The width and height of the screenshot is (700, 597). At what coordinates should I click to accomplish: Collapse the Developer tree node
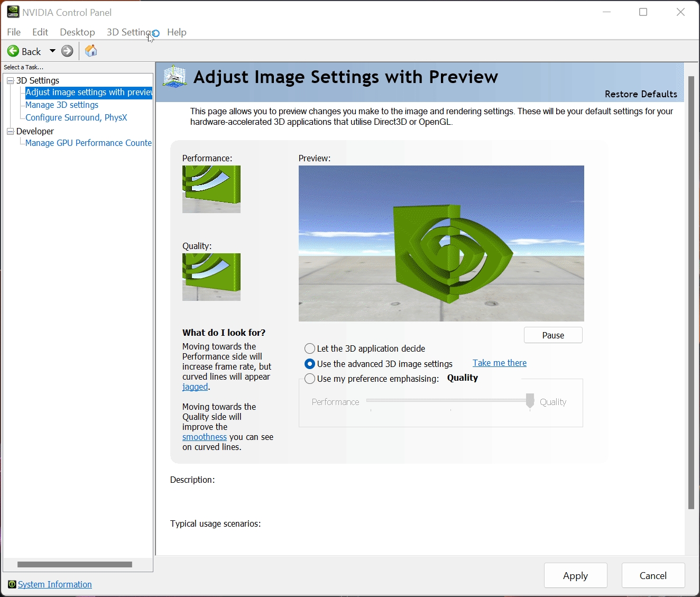[10, 131]
